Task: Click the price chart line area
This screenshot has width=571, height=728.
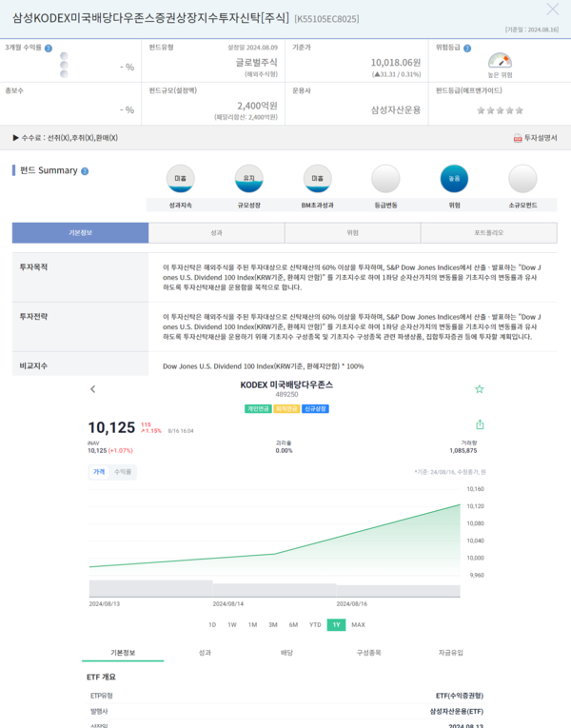Action: click(275, 539)
